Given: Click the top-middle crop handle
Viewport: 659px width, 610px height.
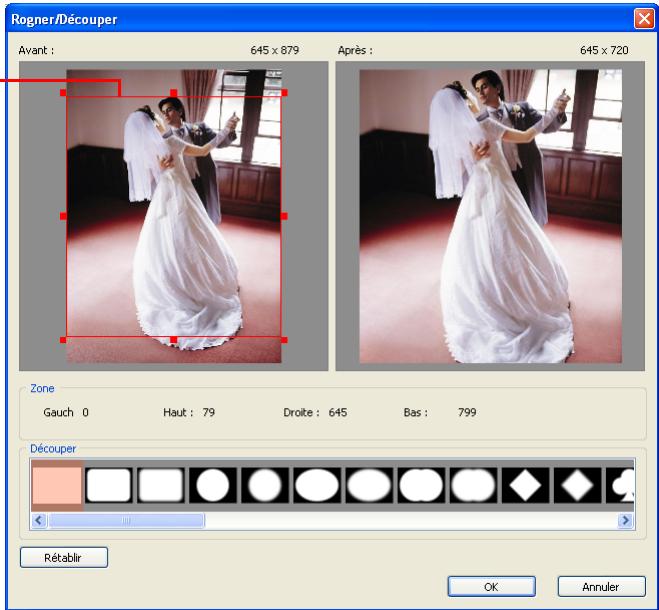Looking at the screenshot, I should pos(174,92).
